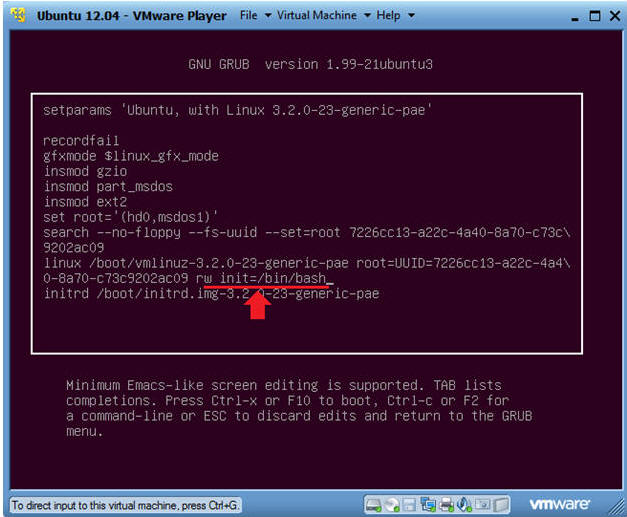Maximize the VMware Player window

595,16
